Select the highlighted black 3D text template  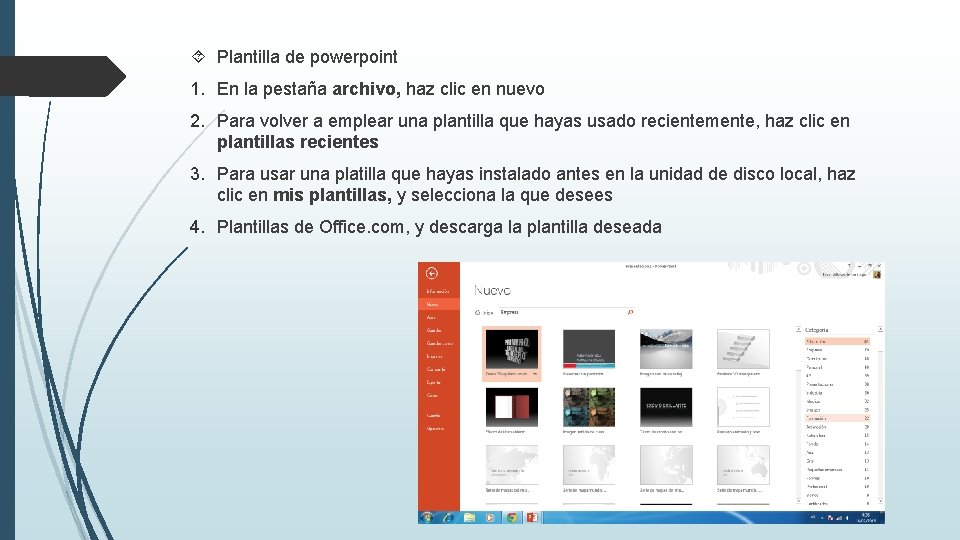512,353
